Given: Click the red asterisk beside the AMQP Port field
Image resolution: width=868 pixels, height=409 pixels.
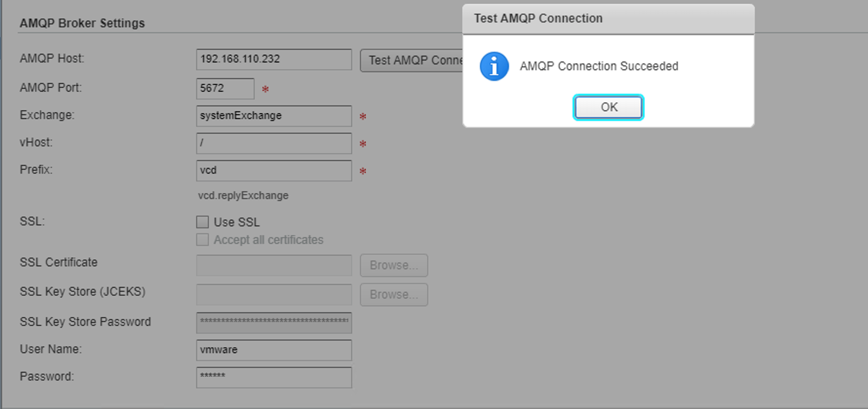Looking at the screenshot, I should (x=265, y=89).
